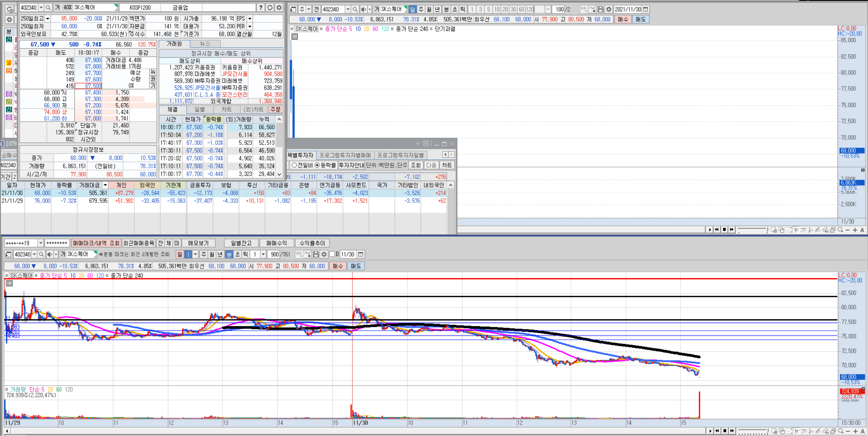
Task: Step forward fast on upper chart playback
Action: pyautogui.click(x=731, y=230)
